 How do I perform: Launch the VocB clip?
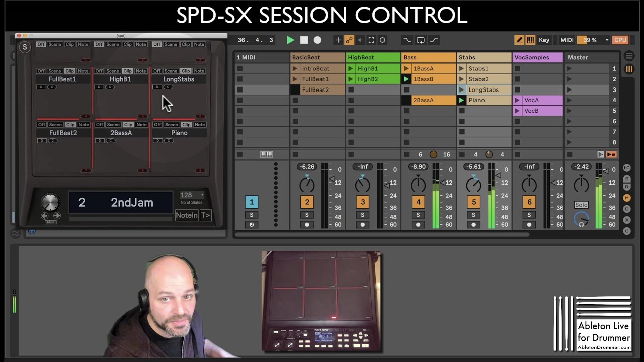(x=517, y=111)
